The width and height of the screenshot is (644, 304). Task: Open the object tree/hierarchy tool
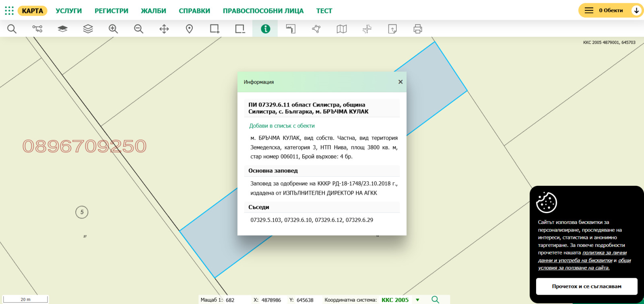tap(37, 29)
